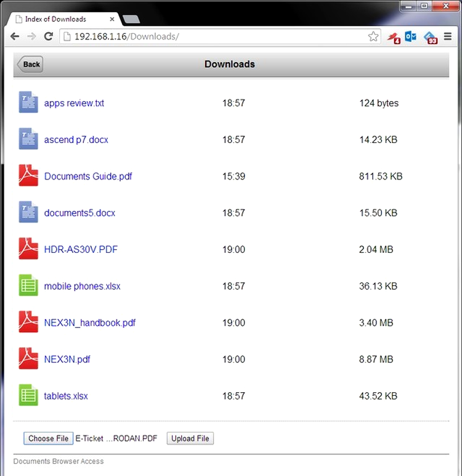This screenshot has width=462, height=476.
Task: Click the 36.13 KB size value
Action: tap(378, 286)
